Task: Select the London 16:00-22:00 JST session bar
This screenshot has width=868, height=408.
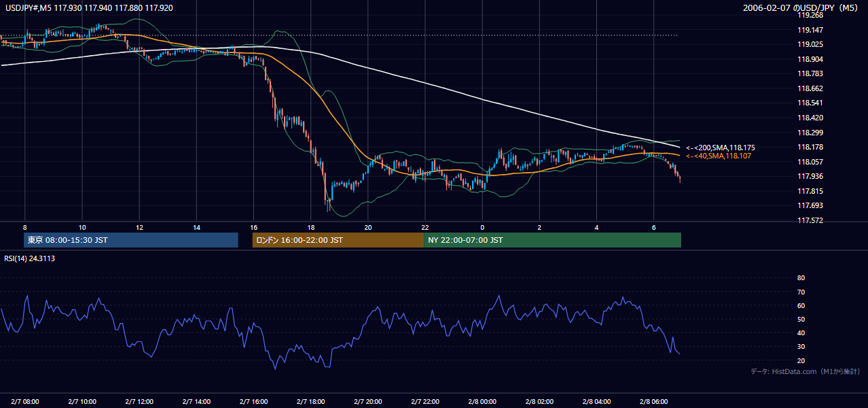Action: coord(338,240)
